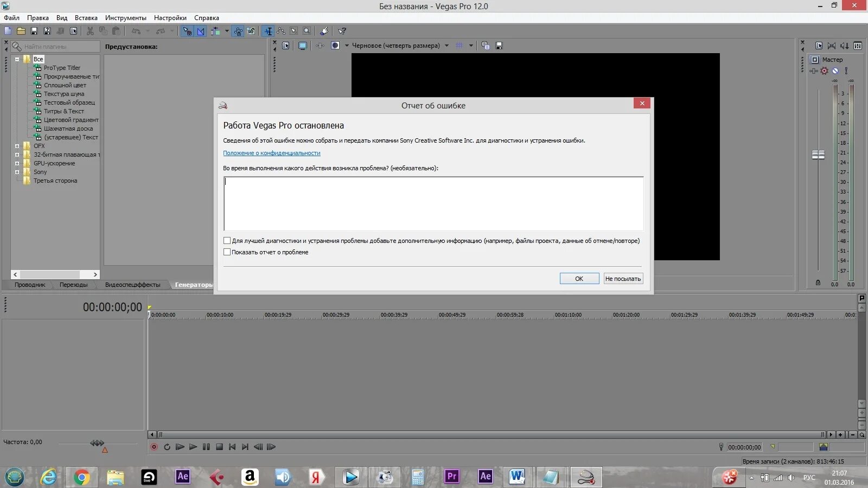Click the Master volume fader handle
Image resolution: width=868 pixels, height=488 pixels.
[818, 155]
